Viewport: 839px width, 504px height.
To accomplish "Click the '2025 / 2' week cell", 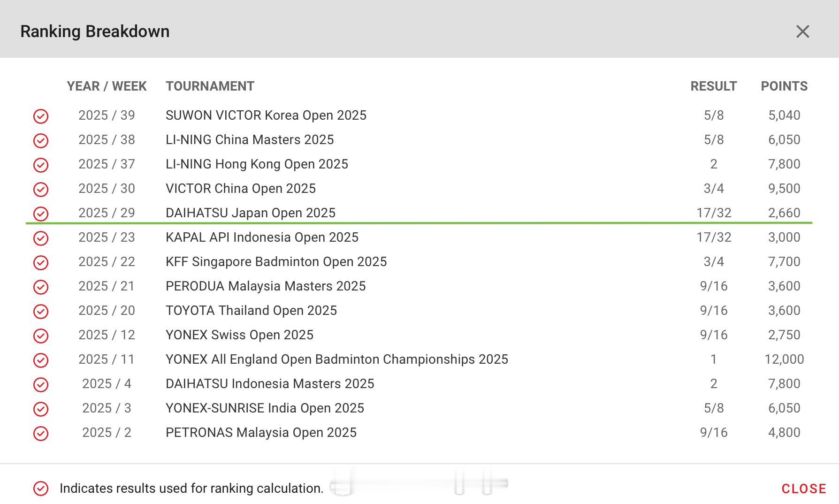I will [107, 433].
